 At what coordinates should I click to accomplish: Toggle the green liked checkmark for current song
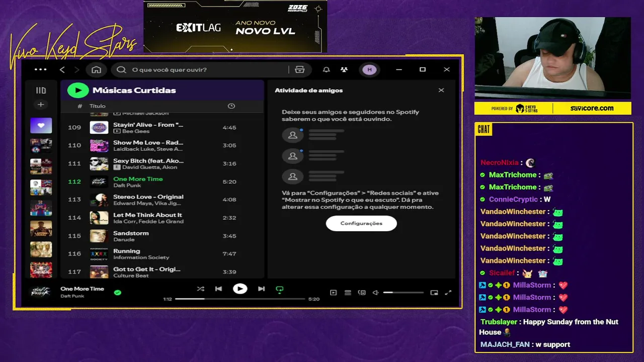(117, 292)
